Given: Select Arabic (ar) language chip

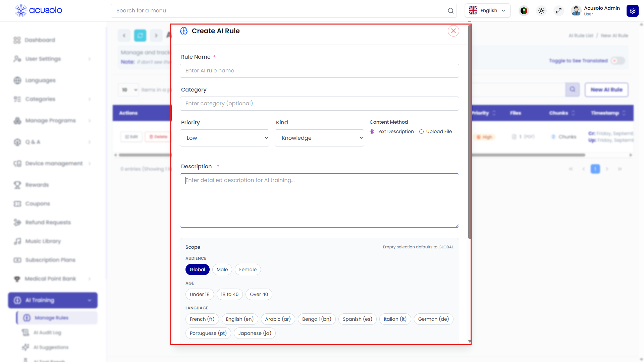Looking at the screenshot, I should (278, 319).
